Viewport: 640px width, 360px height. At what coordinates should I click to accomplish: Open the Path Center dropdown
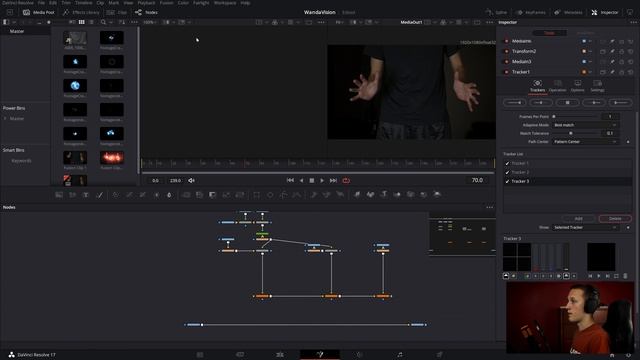[x=585, y=142]
